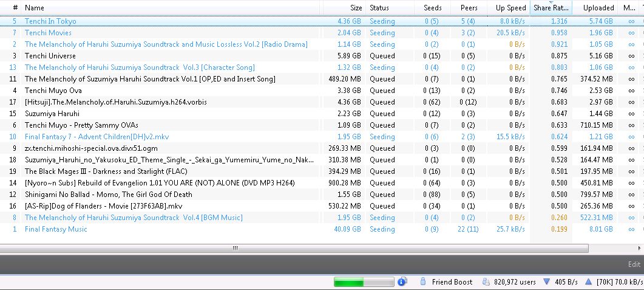Click the Edit link in the grey bar

tap(634, 264)
